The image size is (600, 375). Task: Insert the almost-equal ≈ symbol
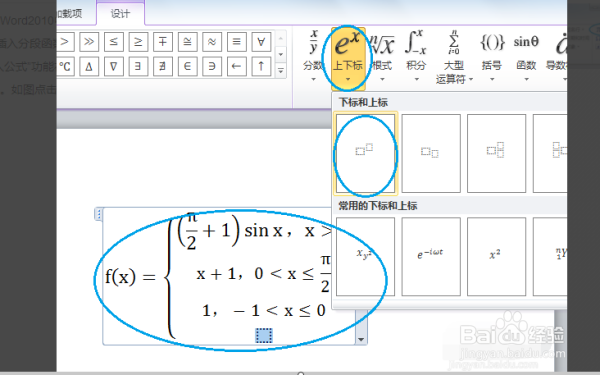[212, 42]
